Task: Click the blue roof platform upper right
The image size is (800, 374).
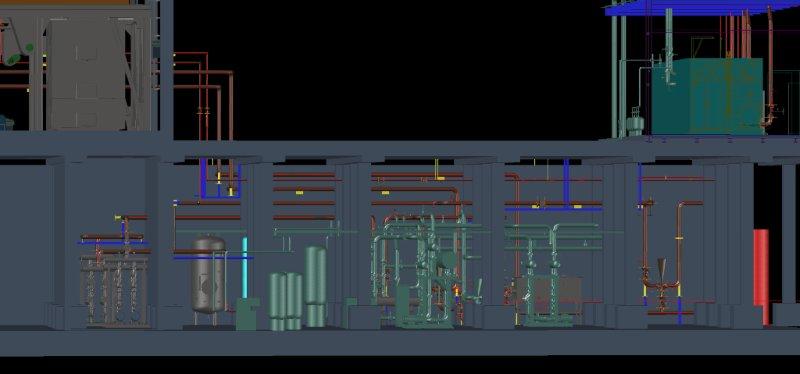Action: point(702,9)
